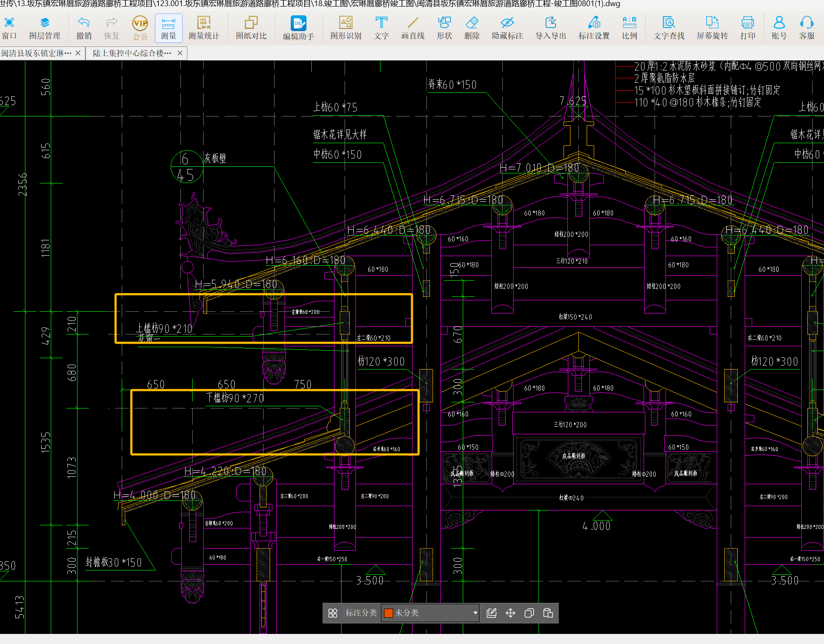Start 图形识别 shape recognition
This screenshot has height=644, width=824.
pyautogui.click(x=346, y=28)
